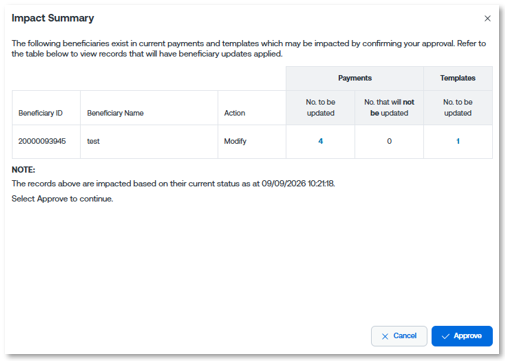Click beneficiary name 'test' cell
505x361 pixels.
click(149, 141)
